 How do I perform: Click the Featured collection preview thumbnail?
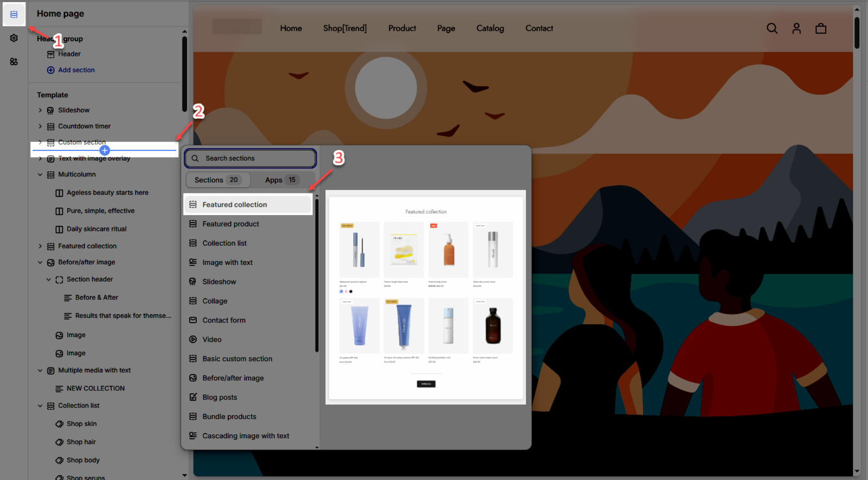pos(425,297)
